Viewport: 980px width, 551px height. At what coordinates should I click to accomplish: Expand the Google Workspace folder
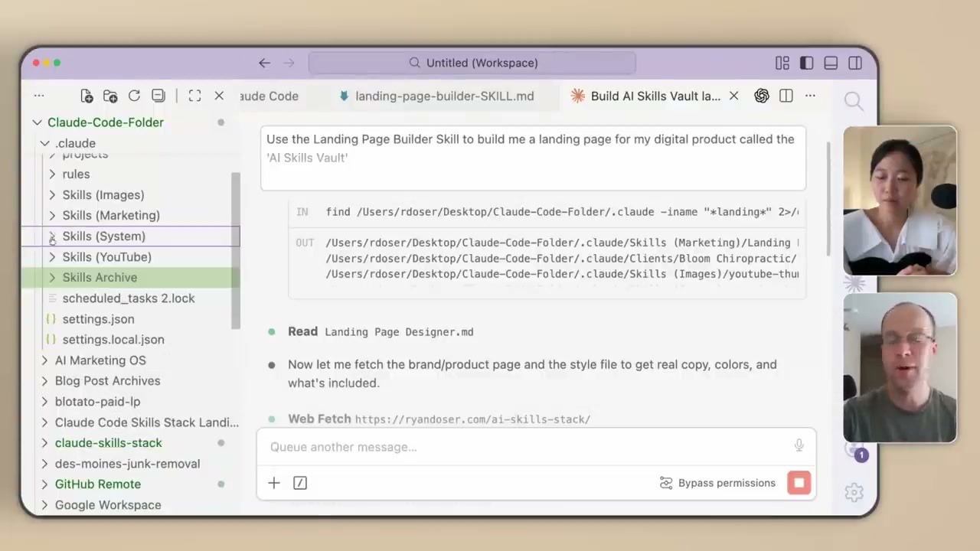click(x=44, y=505)
